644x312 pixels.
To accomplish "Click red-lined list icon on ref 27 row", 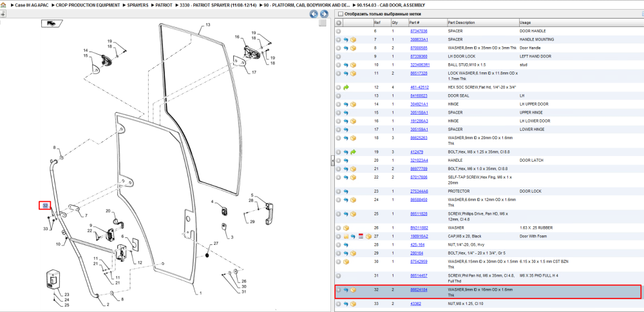I will click(x=361, y=237).
